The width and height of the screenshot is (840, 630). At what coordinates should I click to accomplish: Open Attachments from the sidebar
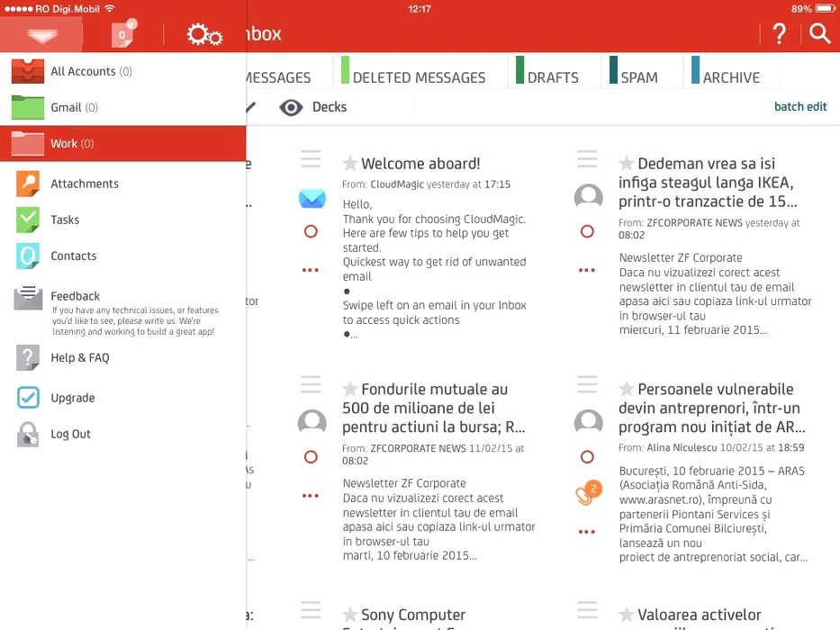(85, 184)
